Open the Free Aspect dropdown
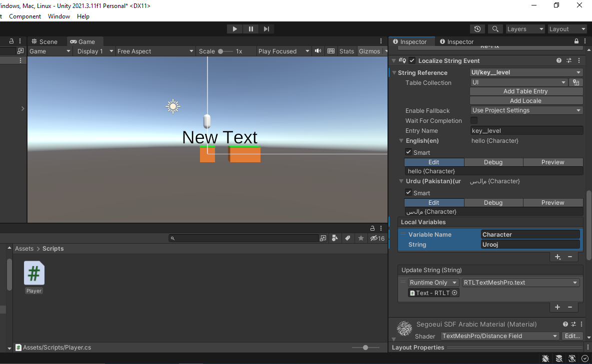 [x=155, y=51]
